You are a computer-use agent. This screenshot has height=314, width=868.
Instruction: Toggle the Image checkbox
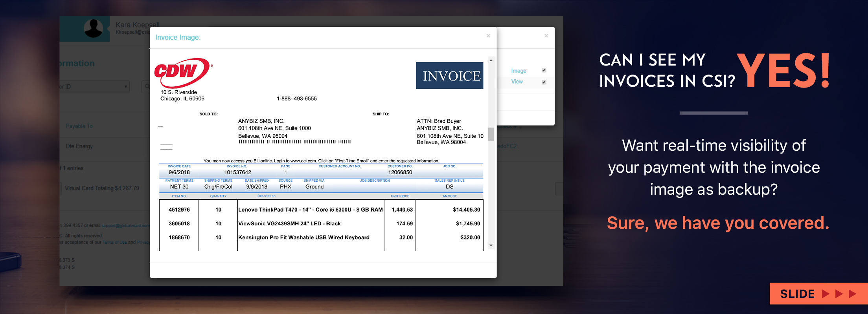tap(544, 70)
